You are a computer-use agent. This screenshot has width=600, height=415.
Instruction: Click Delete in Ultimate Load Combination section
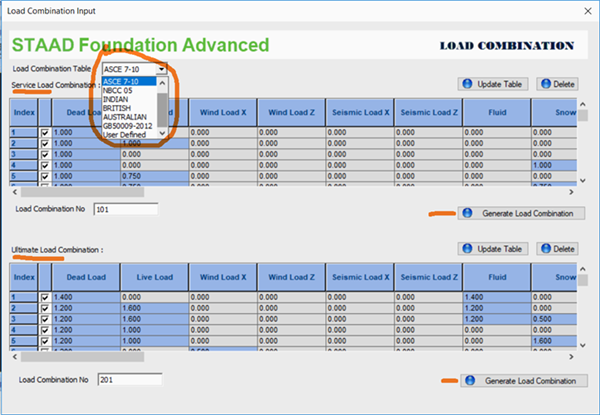558,249
